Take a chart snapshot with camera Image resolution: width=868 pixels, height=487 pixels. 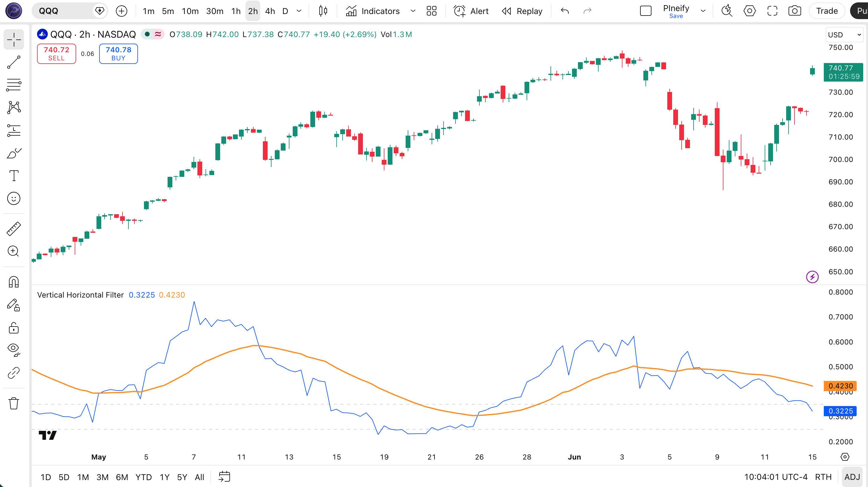point(795,11)
